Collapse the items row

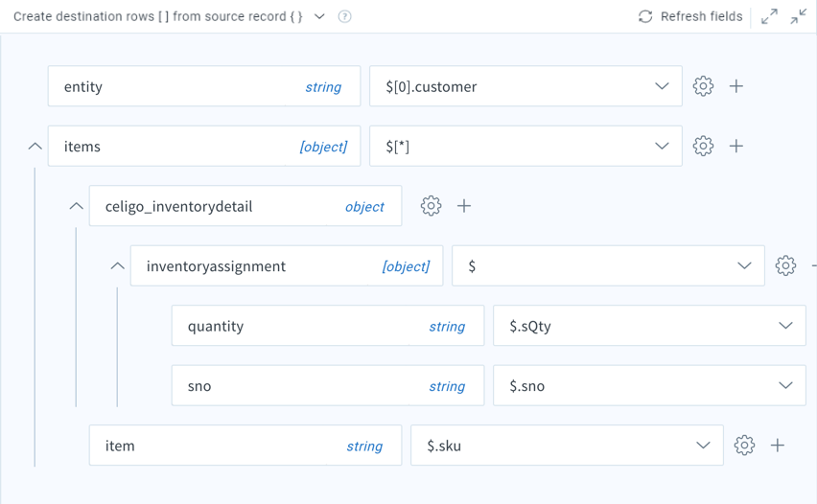point(35,147)
